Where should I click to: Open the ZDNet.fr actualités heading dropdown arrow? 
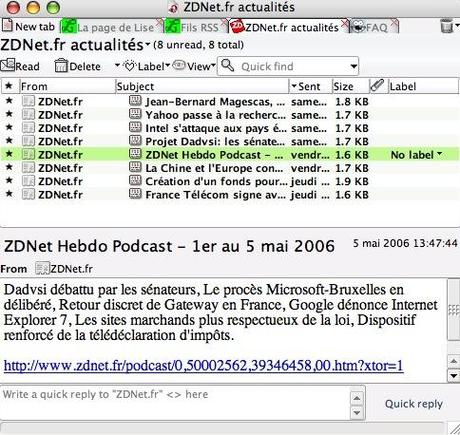tap(147, 44)
